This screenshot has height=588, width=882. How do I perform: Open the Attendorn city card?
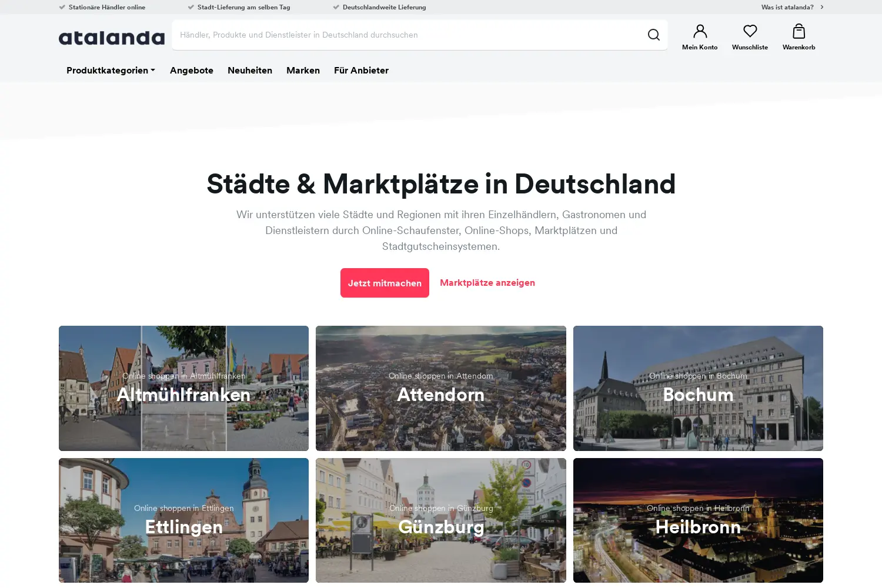441,388
